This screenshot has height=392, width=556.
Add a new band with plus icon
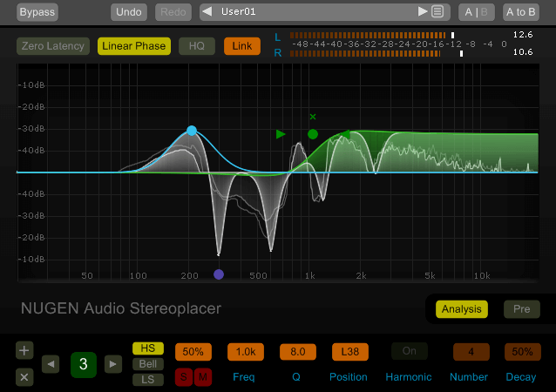24,350
